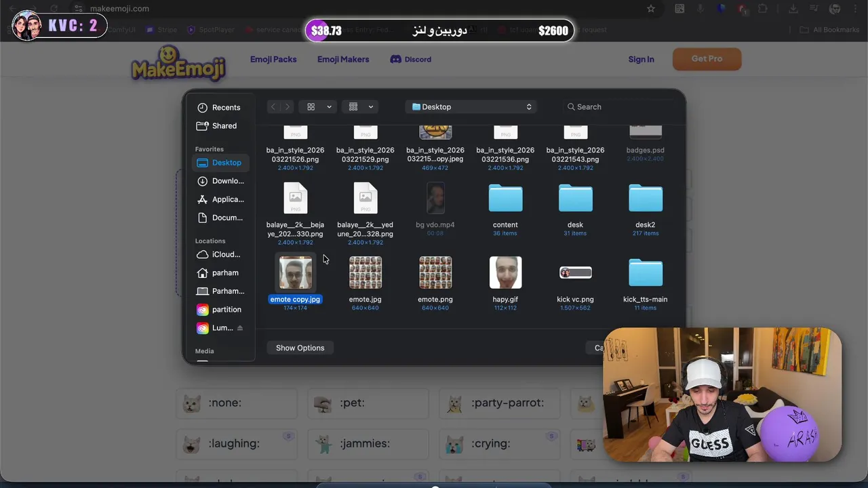Choose the :party-parrot: emoji style

point(500,403)
